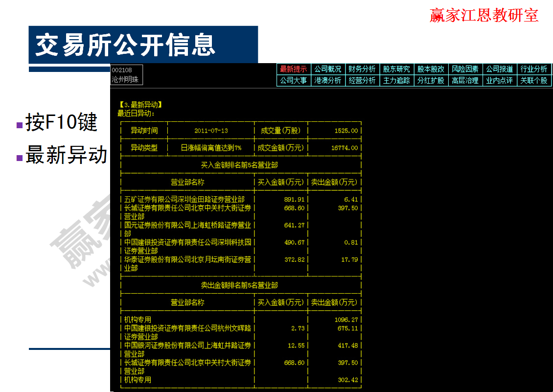This screenshot has width=553, height=392.
Task: Select the stock code 002108 沧州明珠 label
Action: (126, 74)
